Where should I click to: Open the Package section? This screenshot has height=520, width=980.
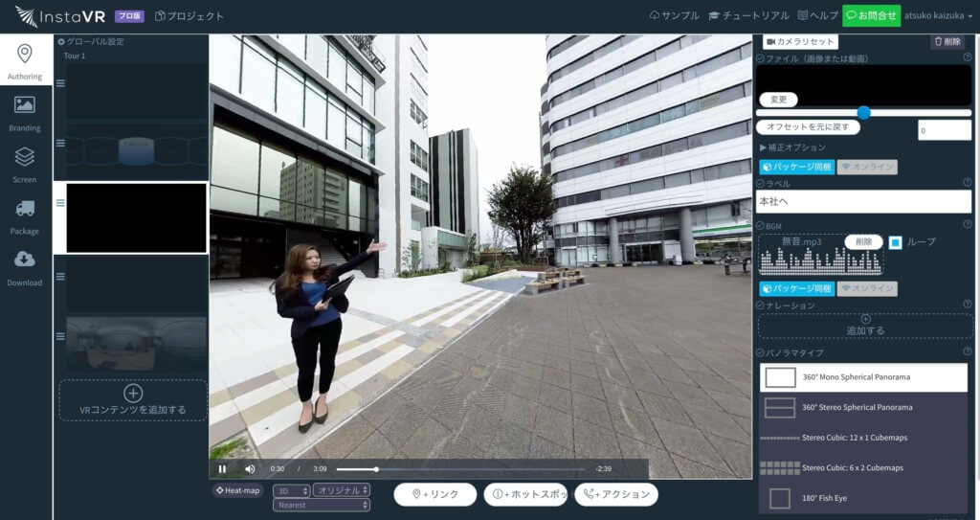24,216
